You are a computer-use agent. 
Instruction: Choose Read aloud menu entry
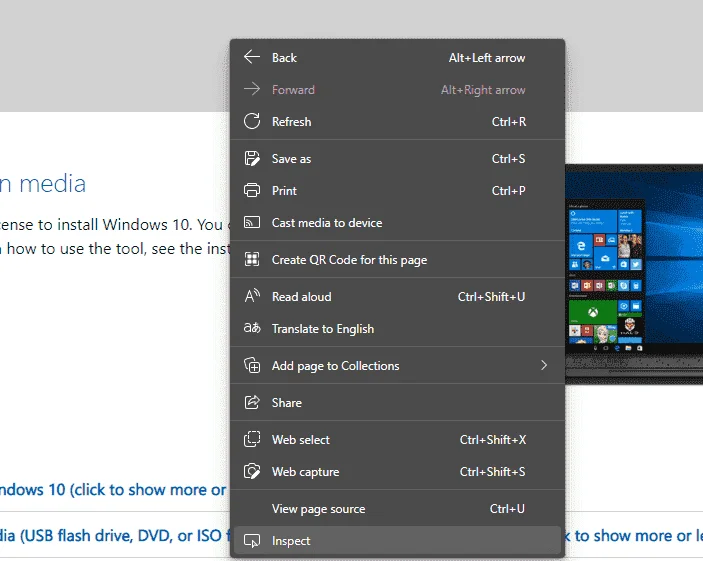[397, 296]
